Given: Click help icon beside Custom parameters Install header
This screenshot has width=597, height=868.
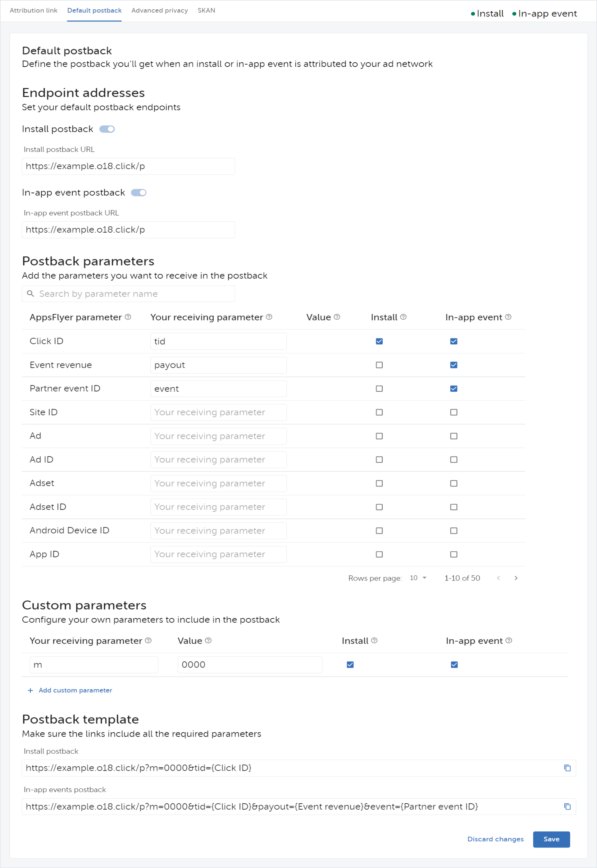Looking at the screenshot, I should [x=374, y=640].
